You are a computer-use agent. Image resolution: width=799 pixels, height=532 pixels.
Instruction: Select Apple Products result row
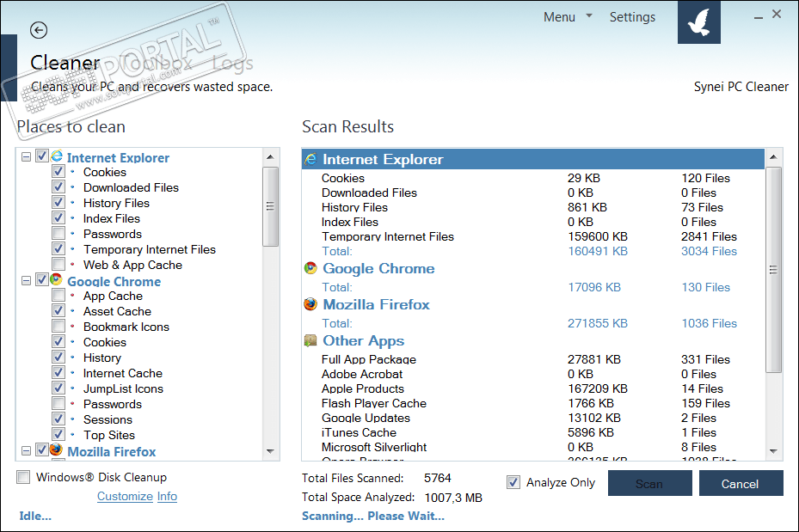pyautogui.click(x=533, y=389)
